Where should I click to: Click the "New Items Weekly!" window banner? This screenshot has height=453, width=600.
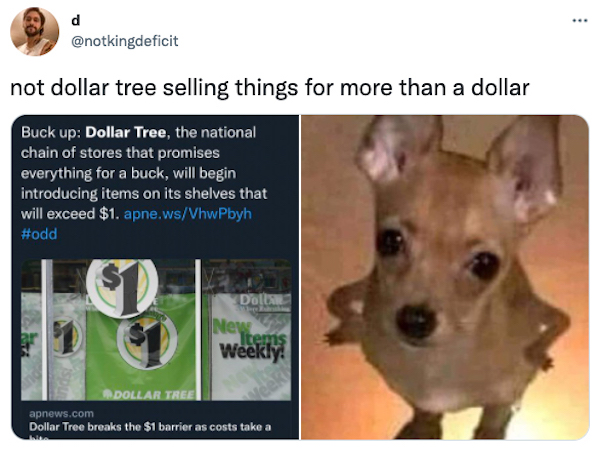pos(249,340)
